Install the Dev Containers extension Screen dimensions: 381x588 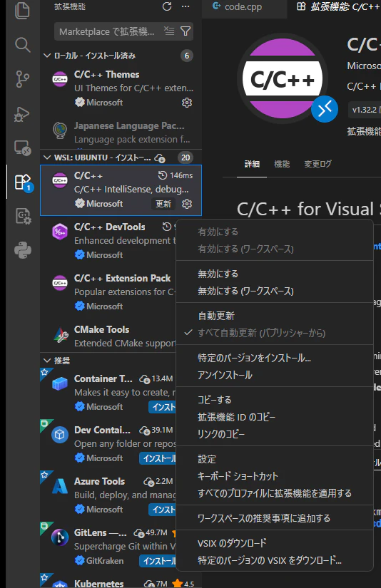click(158, 458)
